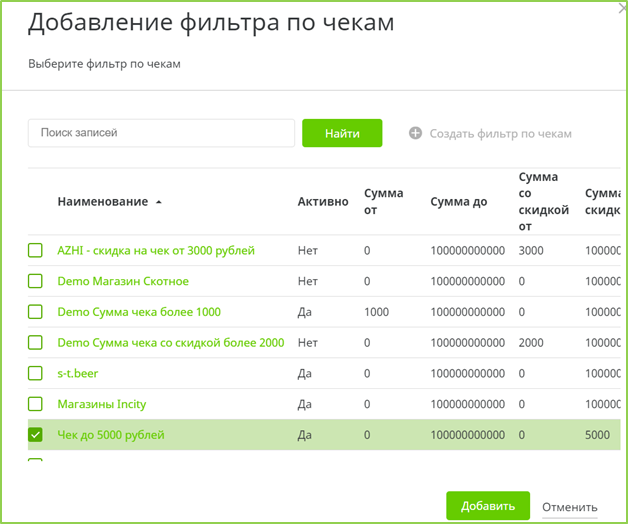The image size is (628, 524).
Task: Check the s-t.beer row checkbox
Action: click(36, 373)
